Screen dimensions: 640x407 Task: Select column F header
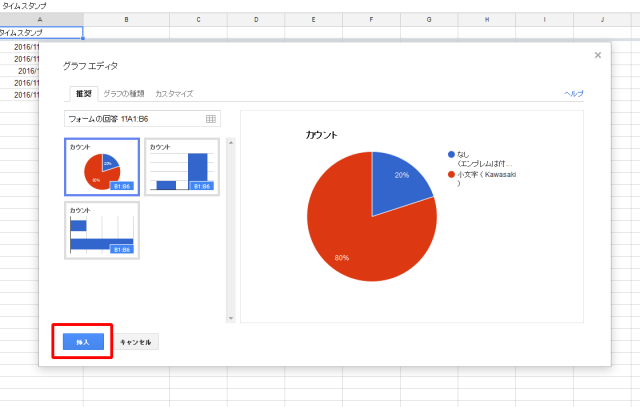pyautogui.click(x=371, y=20)
